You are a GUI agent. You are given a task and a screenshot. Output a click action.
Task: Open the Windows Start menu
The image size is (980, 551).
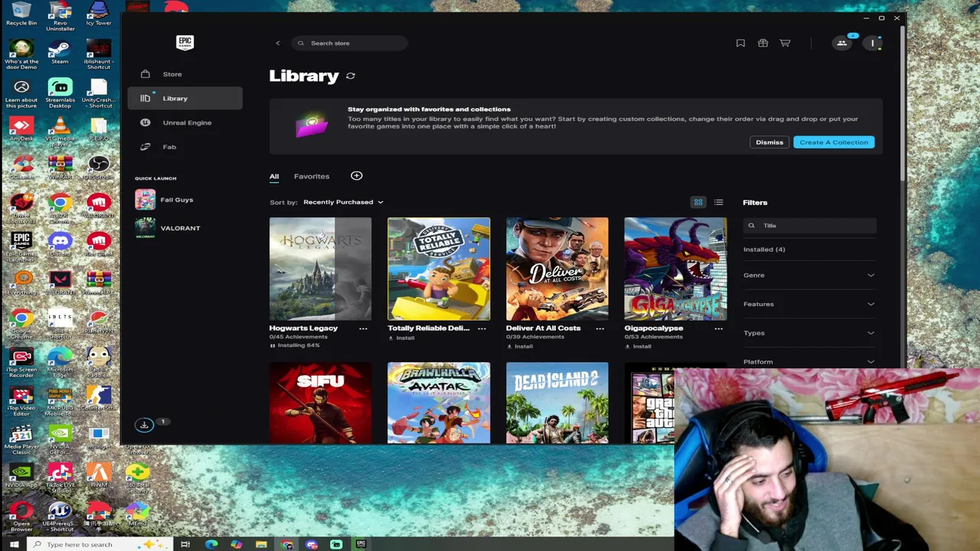coord(14,544)
